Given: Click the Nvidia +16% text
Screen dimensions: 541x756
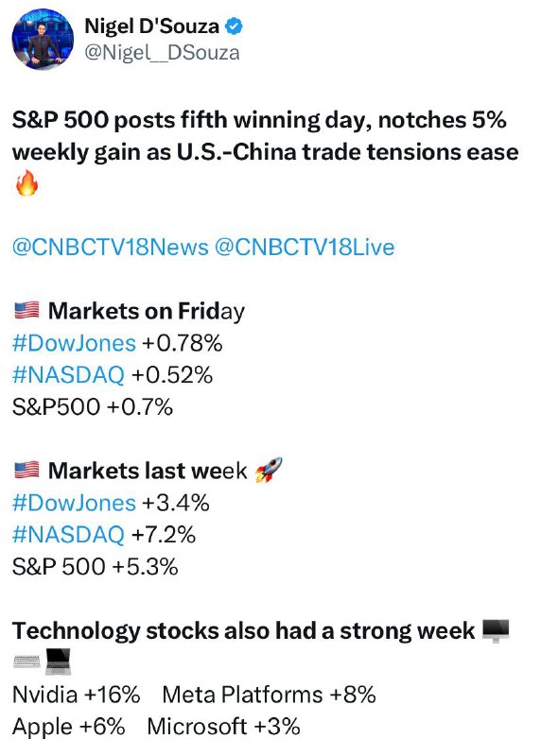Looking at the screenshot, I should (77, 695).
